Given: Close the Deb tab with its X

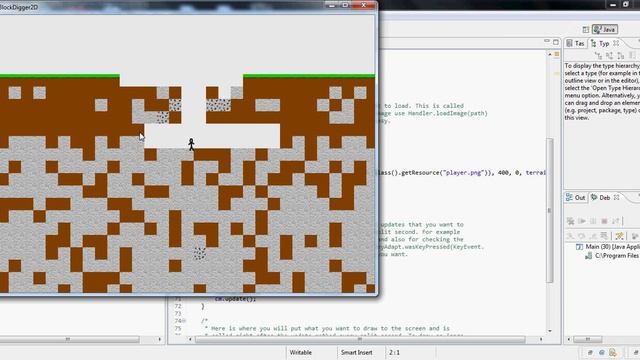Looking at the screenshot, I should (x=616, y=197).
